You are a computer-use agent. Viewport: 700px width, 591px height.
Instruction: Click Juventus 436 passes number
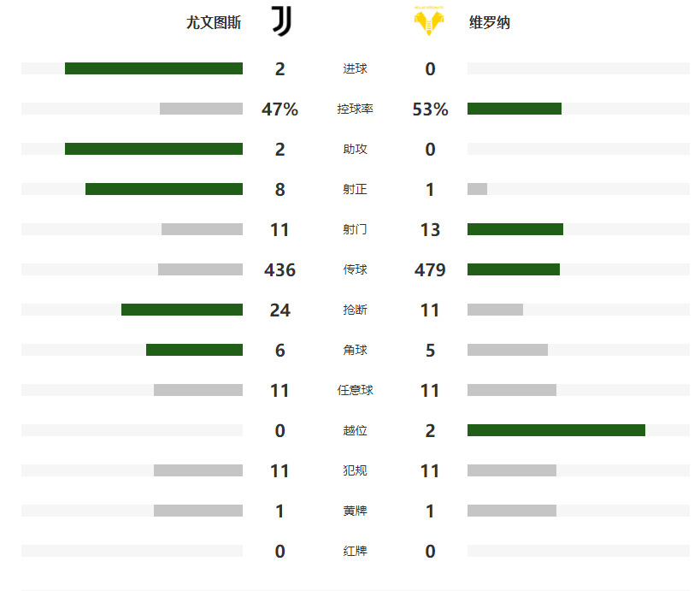tap(279, 269)
